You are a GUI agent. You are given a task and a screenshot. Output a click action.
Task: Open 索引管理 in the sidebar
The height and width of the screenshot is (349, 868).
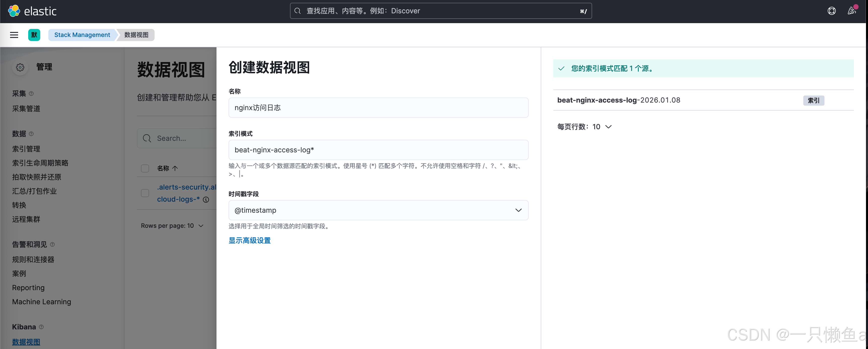pos(26,149)
